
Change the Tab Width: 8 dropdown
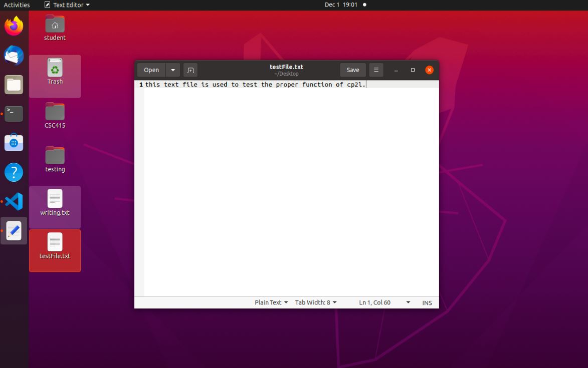(316, 302)
